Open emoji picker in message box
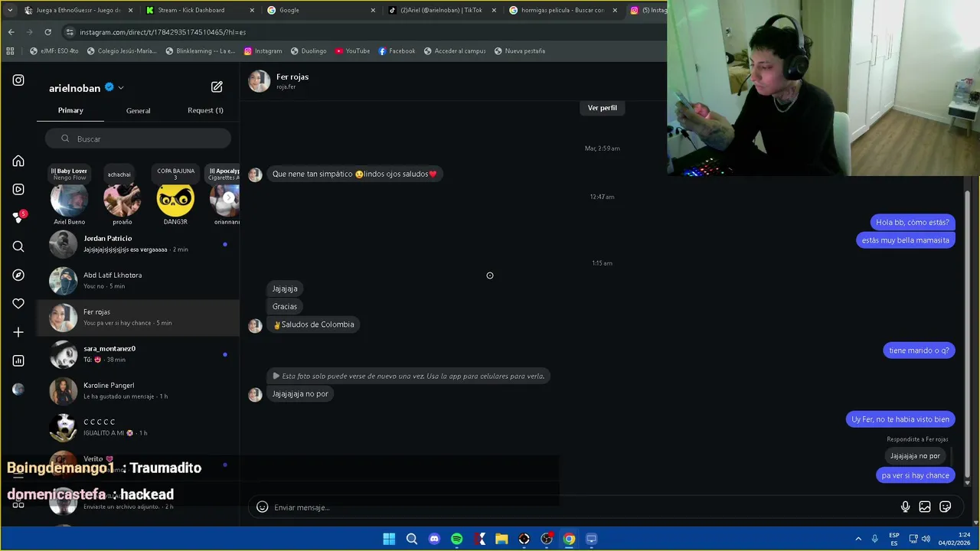The height and width of the screenshot is (551, 980). click(x=262, y=507)
